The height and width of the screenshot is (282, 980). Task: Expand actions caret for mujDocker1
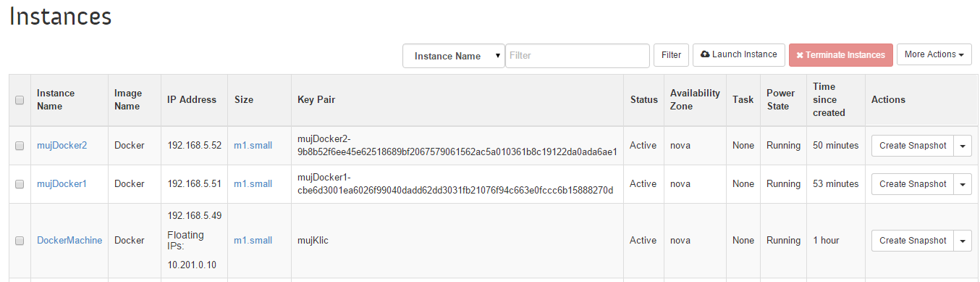click(x=963, y=183)
